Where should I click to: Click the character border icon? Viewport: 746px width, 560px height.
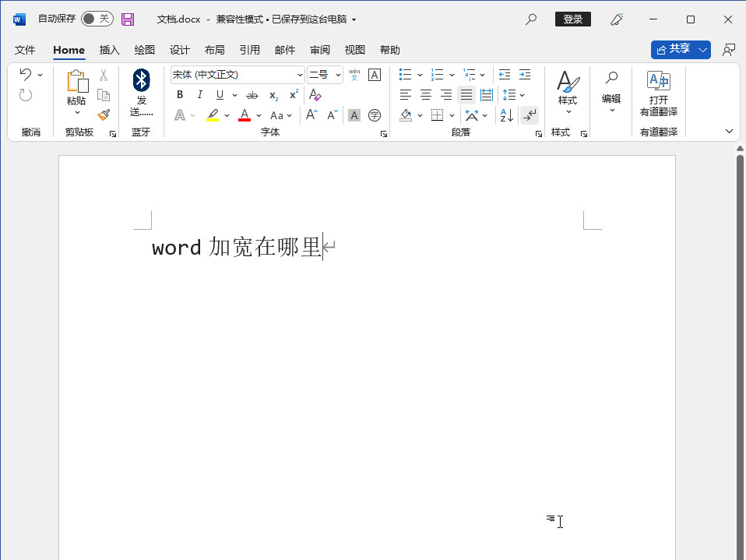[375, 75]
